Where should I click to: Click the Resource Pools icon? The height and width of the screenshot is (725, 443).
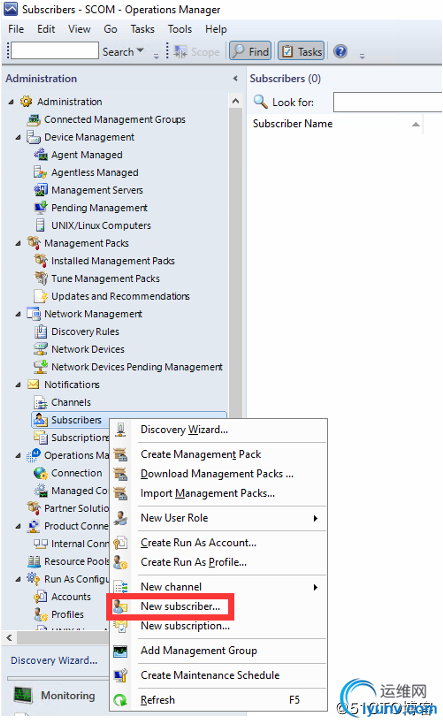[33, 561]
